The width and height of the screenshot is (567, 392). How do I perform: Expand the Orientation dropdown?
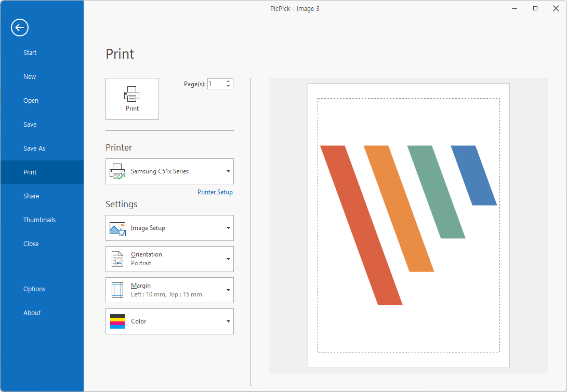coord(228,259)
